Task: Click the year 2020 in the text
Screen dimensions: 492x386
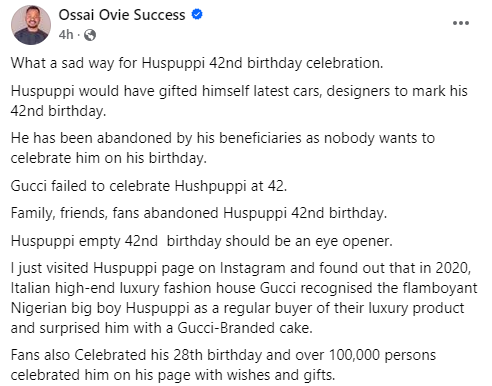Action: [453, 268]
